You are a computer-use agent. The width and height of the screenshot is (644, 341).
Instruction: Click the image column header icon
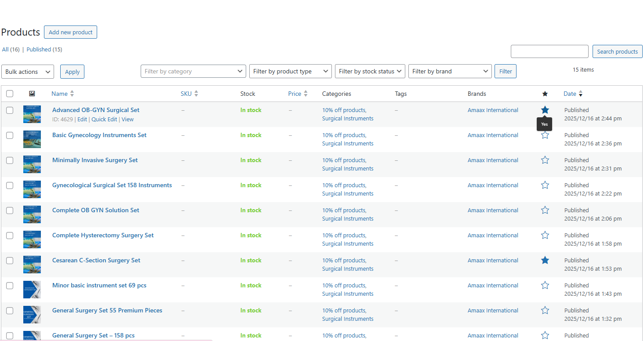32,94
